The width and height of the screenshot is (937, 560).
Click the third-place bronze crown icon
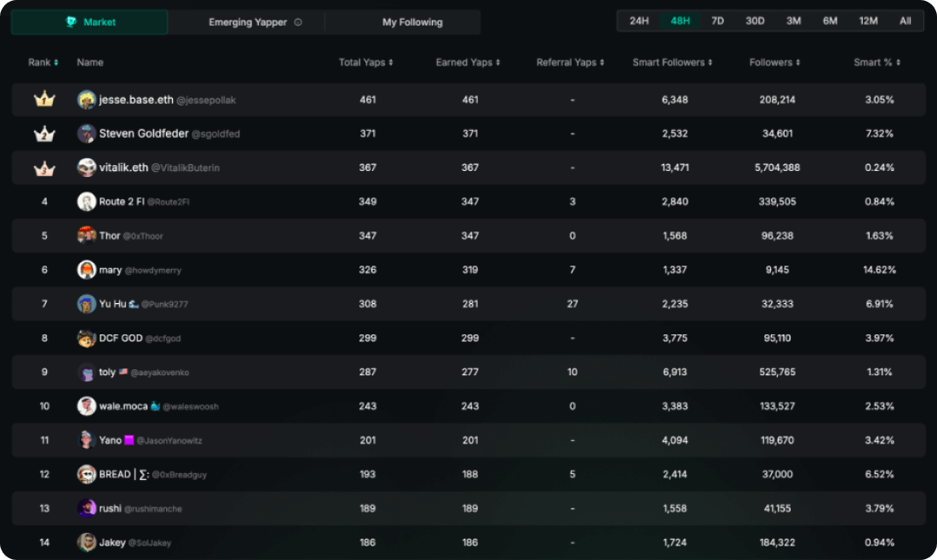(44, 168)
